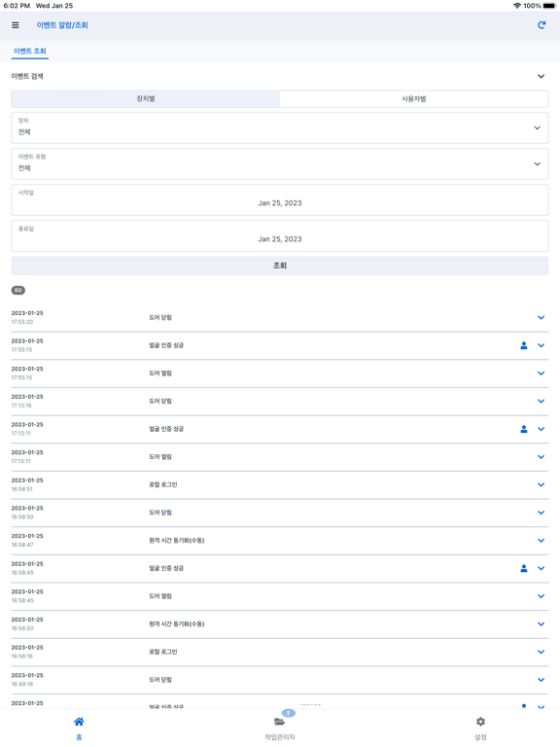Click the 17:13:16 timestamp
This screenshot has height=747, width=560.
click(21, 406)
